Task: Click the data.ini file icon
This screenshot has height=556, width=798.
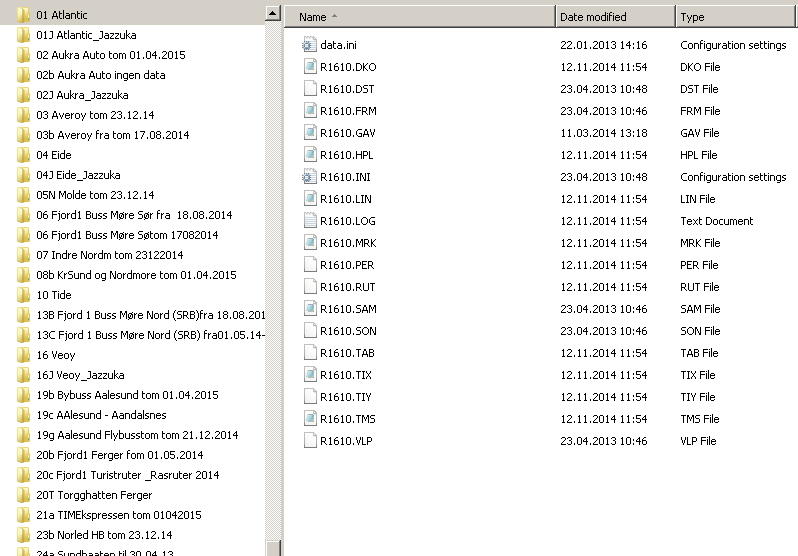Action: click(x=309, y=45)
